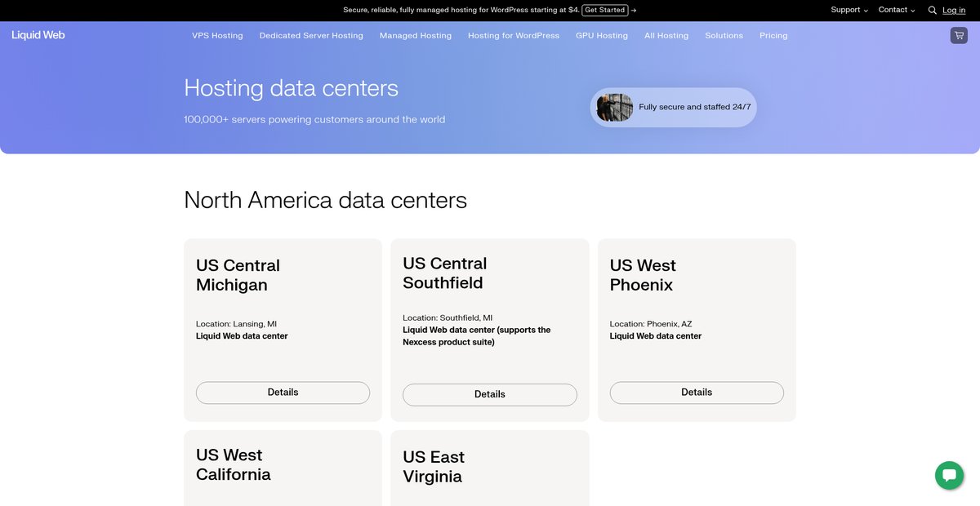Click 'Hosting data centers' heading
The width and height of the screenshot is (980, 506).
coord(292,88)
